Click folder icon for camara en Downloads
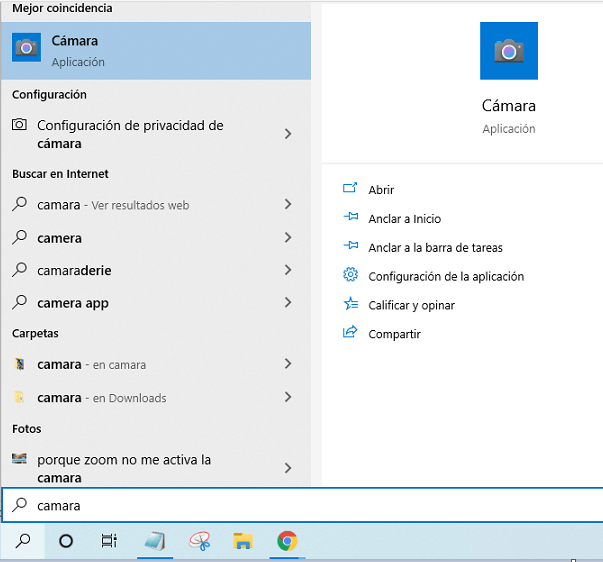 coord(19,397)
